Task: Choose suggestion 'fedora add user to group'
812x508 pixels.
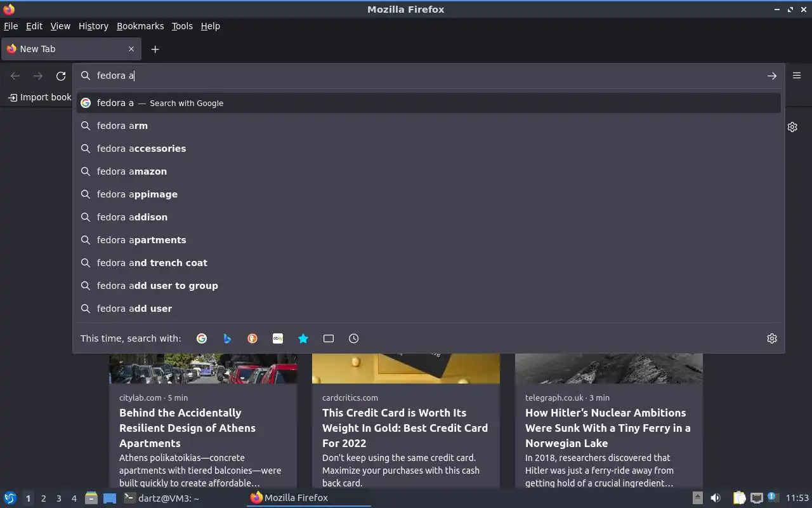Action: click(428, 286)
